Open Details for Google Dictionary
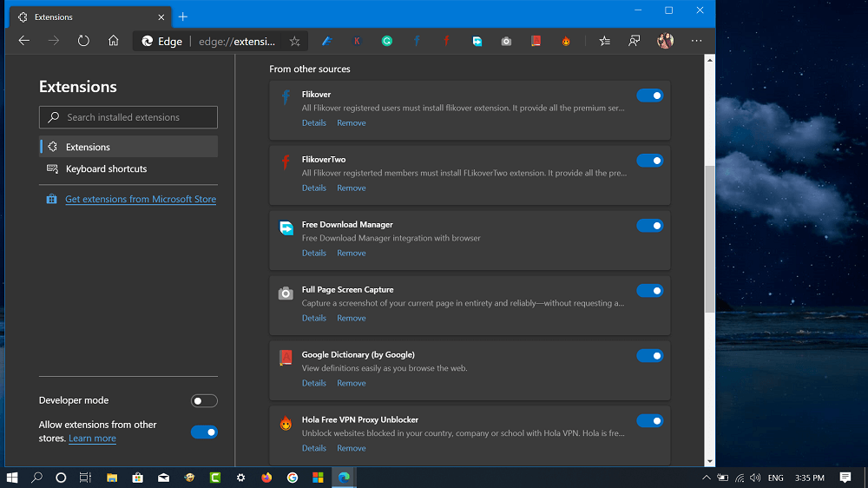The image size is (868, 488). click(x=314, y=383)
